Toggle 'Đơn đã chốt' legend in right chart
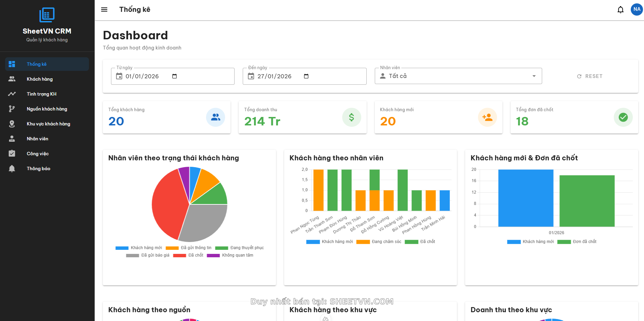Image resolution: width=644 pixels, height=321 pixels. tap(576, 242)
